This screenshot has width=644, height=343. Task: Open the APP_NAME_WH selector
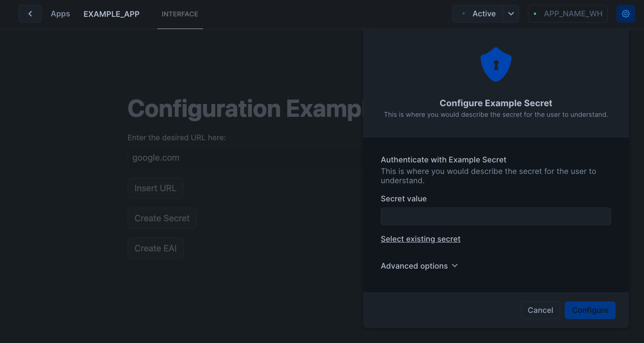(567, 14)
